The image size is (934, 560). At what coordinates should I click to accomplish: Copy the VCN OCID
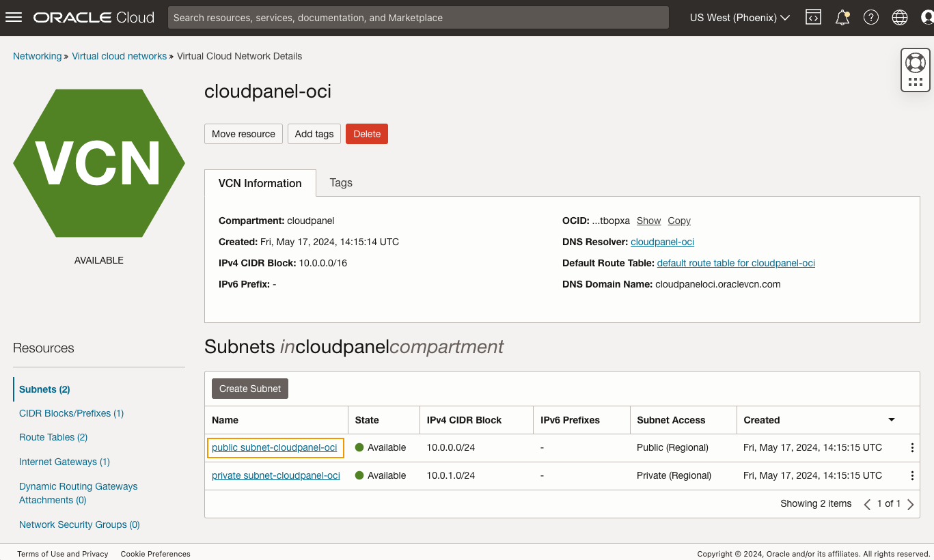click(x=679, y=221)
